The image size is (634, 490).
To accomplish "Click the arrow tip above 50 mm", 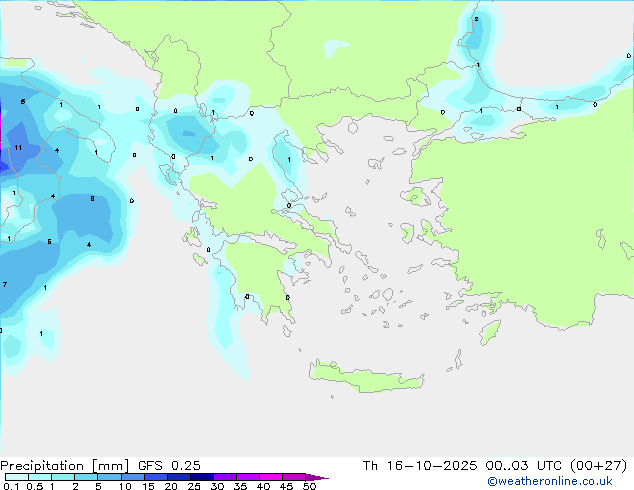I will pos(317,477).
